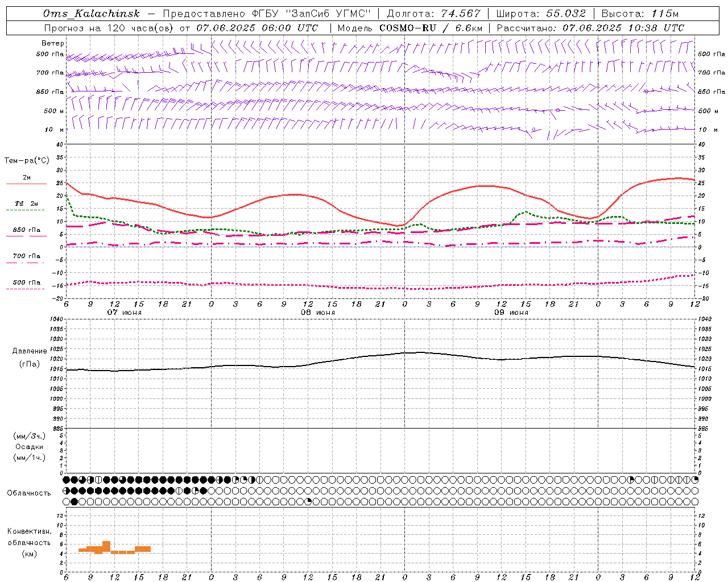Click the 'Давление' pressure panel label

pyautogui.click(x=30, y=351)
